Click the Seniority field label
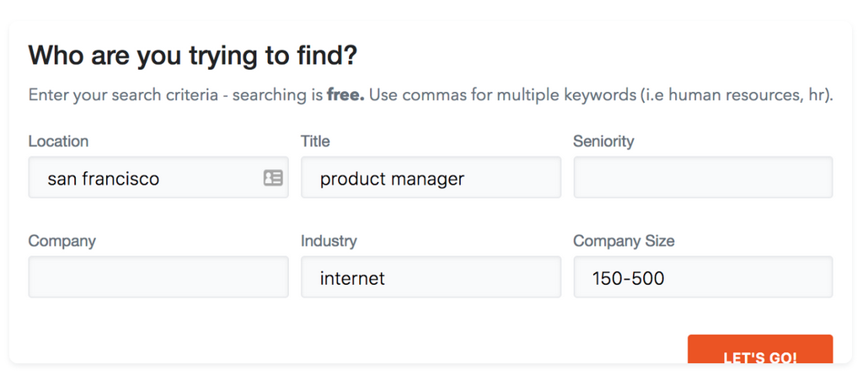Screen dimensions: 868x381 coord(603,142)
